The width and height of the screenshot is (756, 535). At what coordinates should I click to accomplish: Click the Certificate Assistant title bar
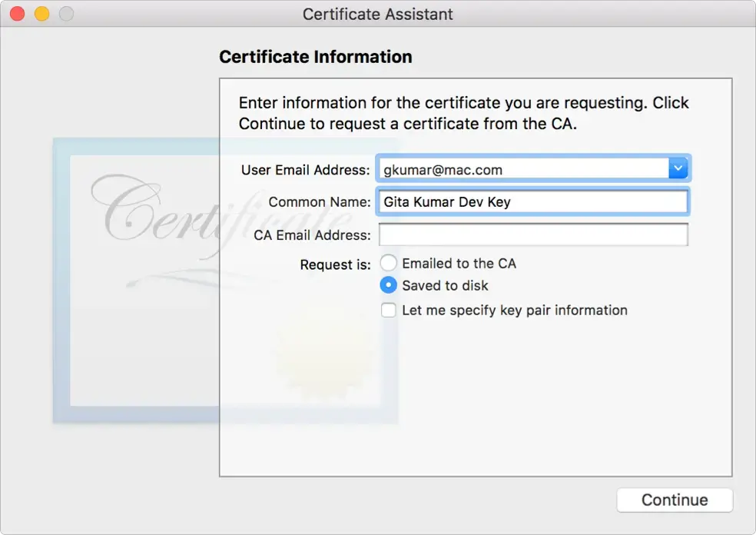(x=377, y=13)
